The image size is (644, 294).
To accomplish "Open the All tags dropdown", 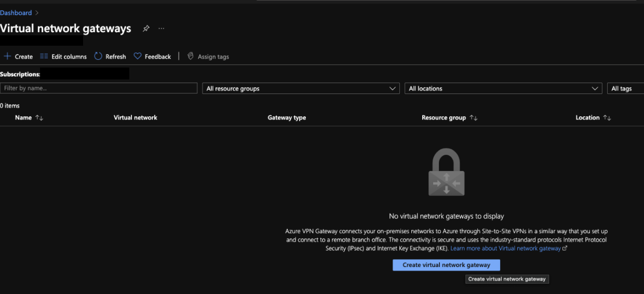I will pyautogui.click(x=625, y=88).
